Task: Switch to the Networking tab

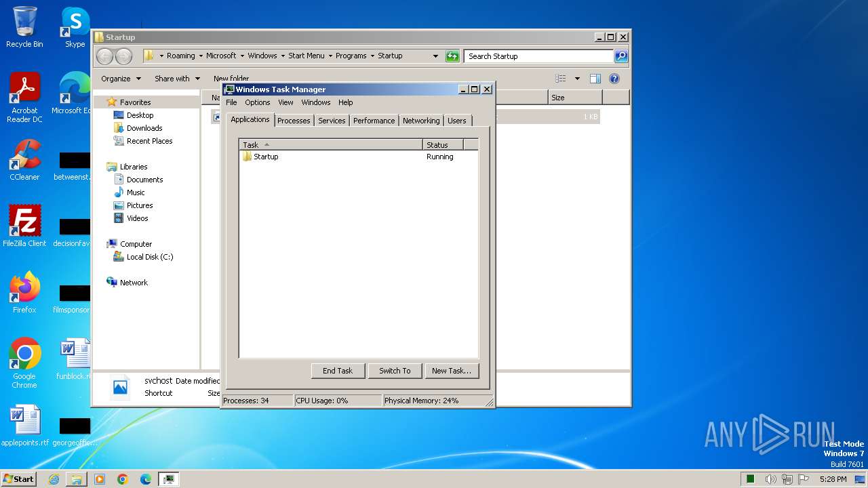Action: pyautogui.click(x=421, y=121)
